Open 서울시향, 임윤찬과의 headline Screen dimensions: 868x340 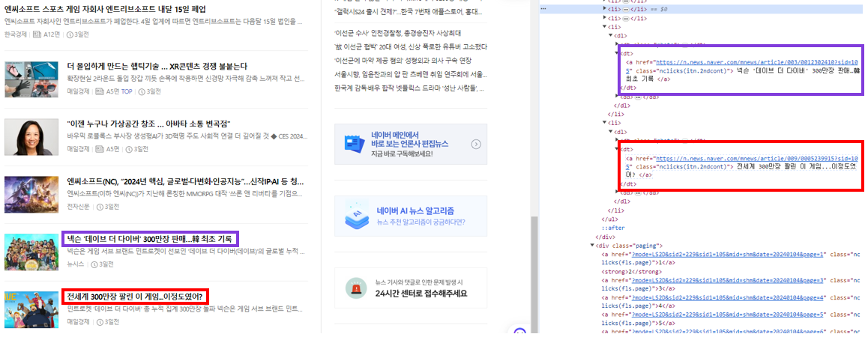click(x=411, y=74)
